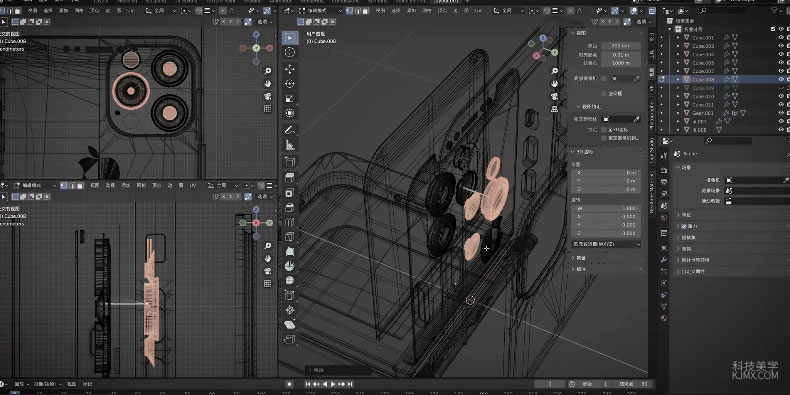
Task: Expand Gear.001 in the outliner
Action: pyautogui.click(x=678, y=113)
